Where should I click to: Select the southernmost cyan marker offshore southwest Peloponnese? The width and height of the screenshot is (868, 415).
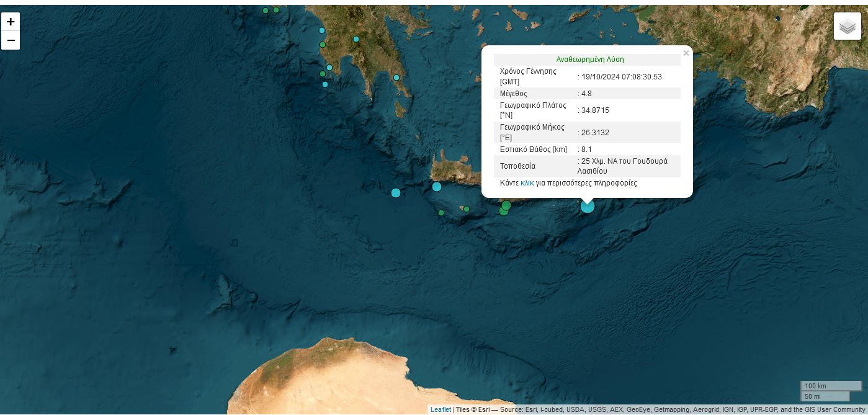pos(325,84)
